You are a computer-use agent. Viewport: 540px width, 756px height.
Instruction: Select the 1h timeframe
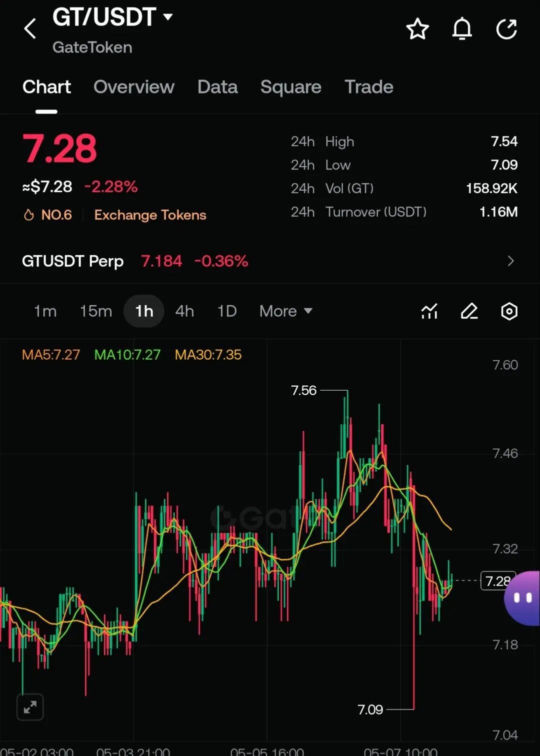[x=144, y=311]
